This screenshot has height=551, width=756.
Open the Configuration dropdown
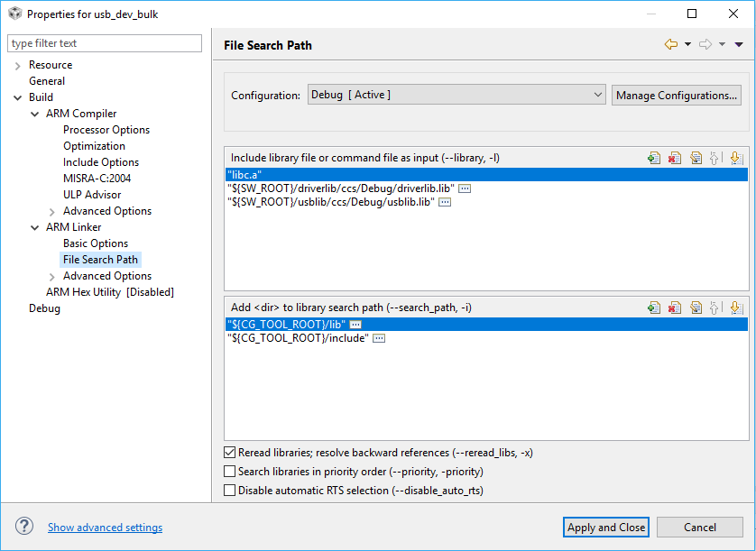pyautogui.click(x=456, y=95)
